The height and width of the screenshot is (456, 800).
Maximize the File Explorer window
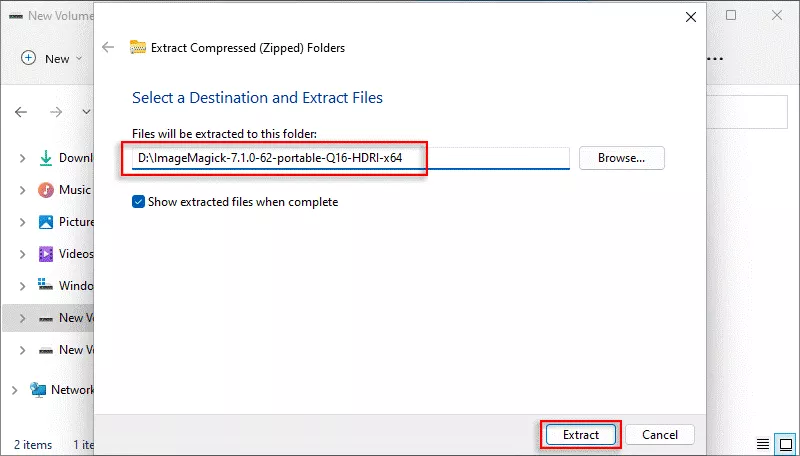(x=731, y=15)
